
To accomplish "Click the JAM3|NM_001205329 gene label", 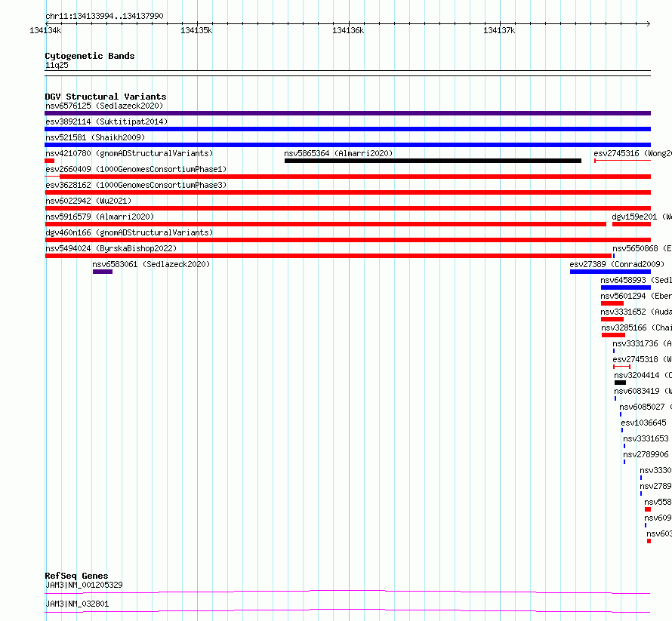I will click(x=84, y=585).
